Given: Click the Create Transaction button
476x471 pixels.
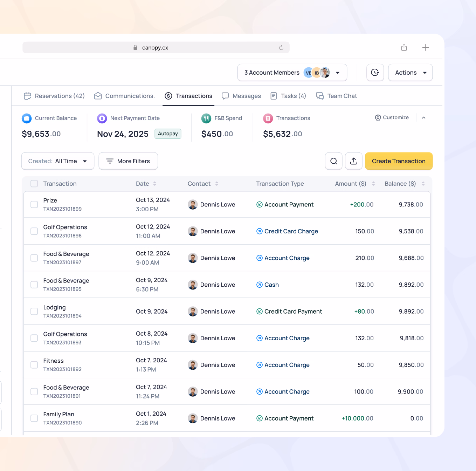Looking at the screenshot, I should pos(399,161).
